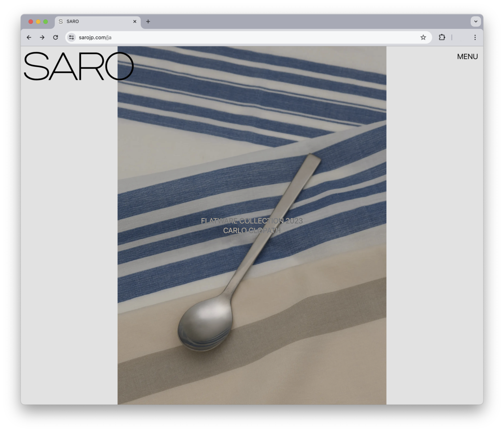This screenshot has height=432, width=504.
Task: View site information icon in address bar
Action: [x=72, y=37]
